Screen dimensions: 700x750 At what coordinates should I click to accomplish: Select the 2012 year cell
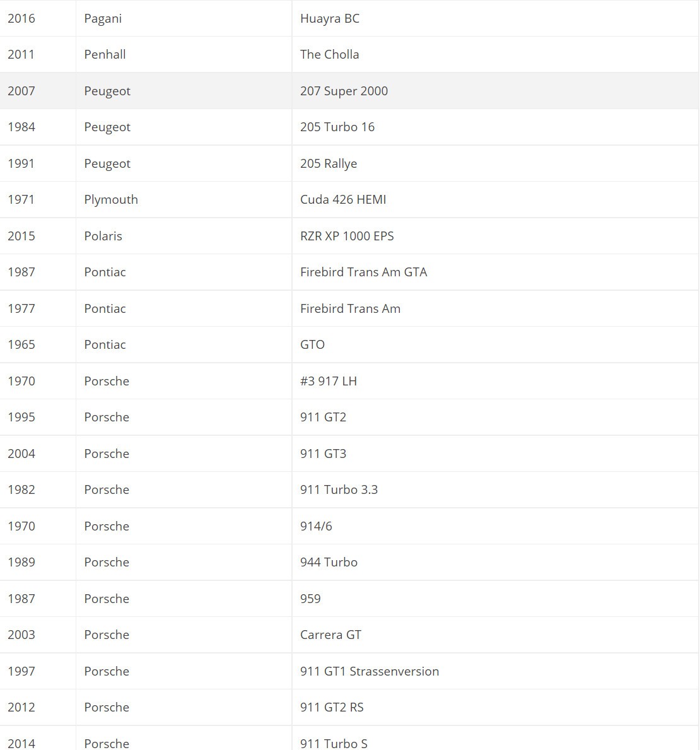tap(21, 707)
